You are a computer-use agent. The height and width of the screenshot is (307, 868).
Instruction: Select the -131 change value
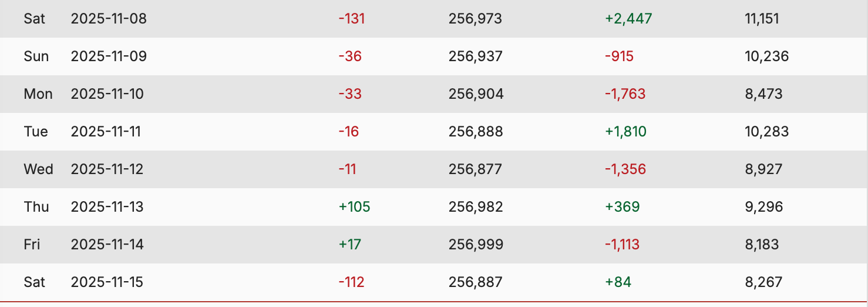(x=351, y=19)
